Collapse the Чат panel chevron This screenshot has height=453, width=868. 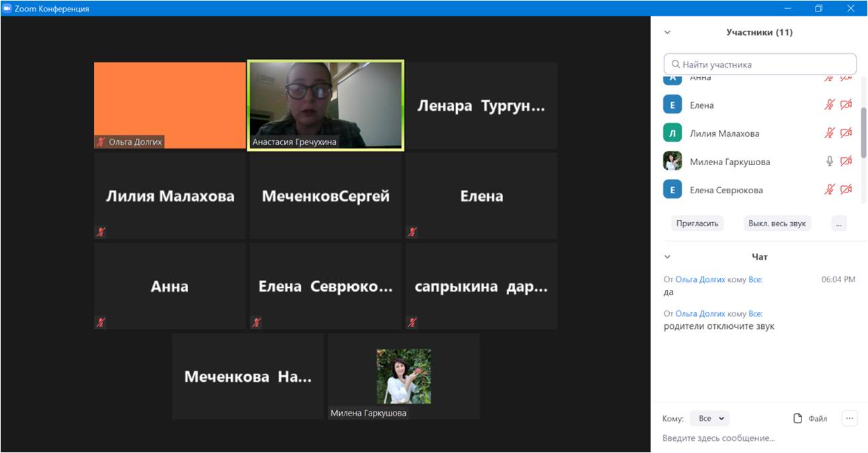667,257
